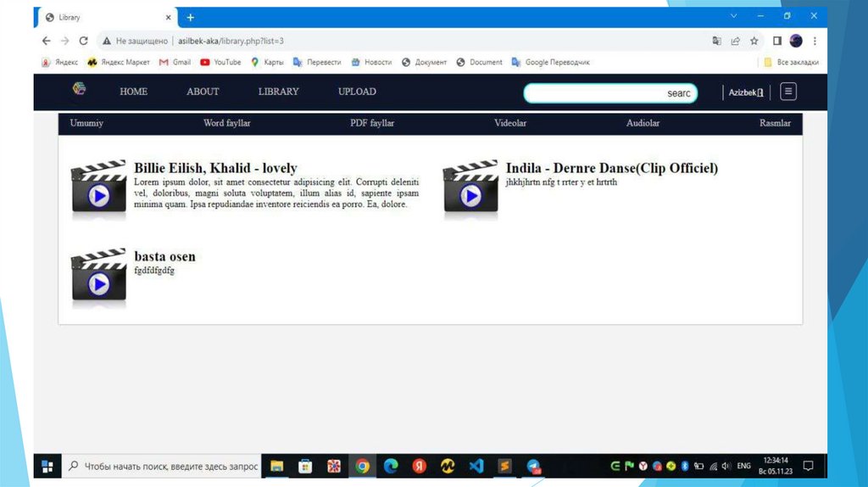Open Sublime Text from the taskbar
868x487 pixels.
(504, 467)
